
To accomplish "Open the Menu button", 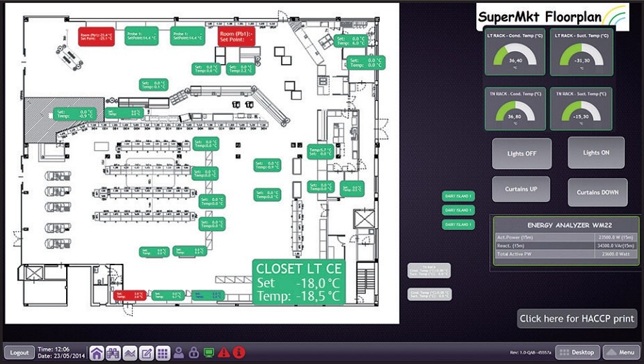I will click(621, 352).
